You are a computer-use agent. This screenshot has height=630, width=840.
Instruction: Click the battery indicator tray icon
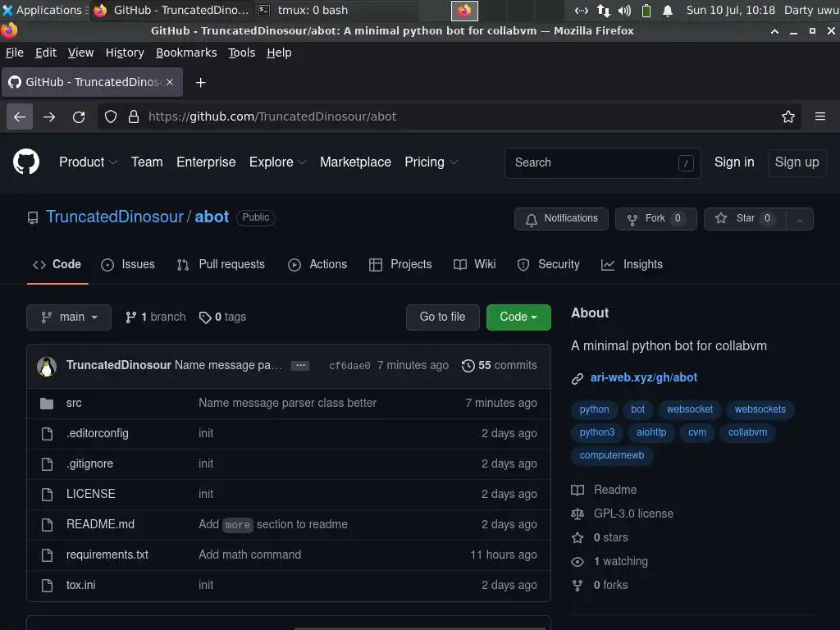pos(646,10)
